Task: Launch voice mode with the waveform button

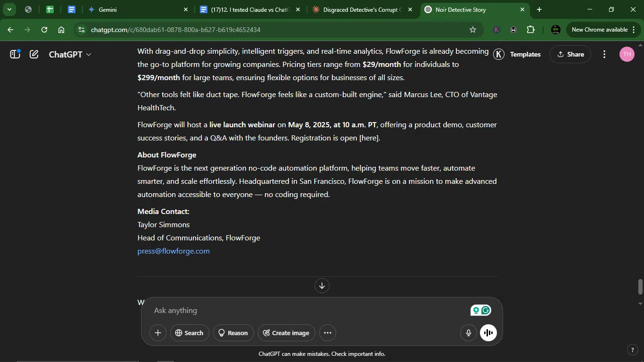Action: coord(488,333)
